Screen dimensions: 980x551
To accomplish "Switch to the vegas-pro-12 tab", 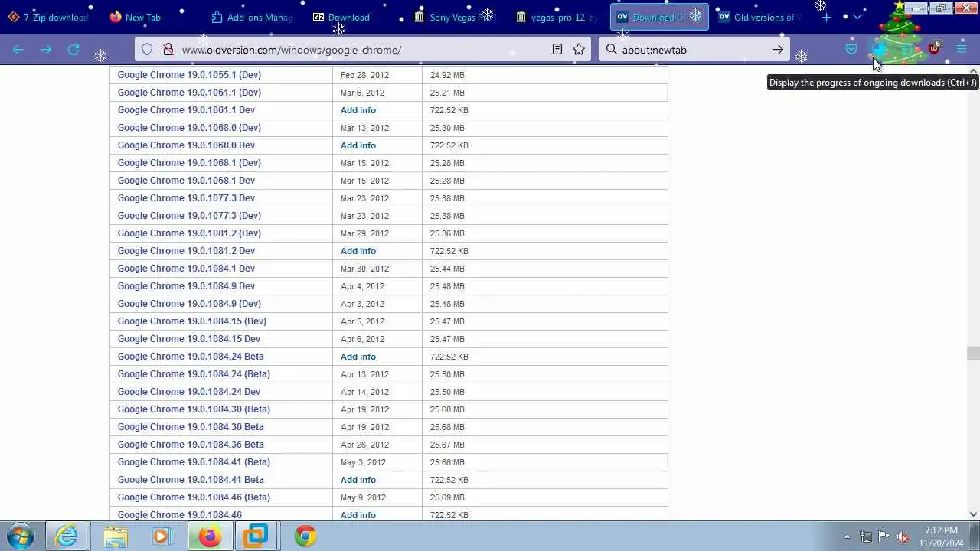I will pos(556,17).
